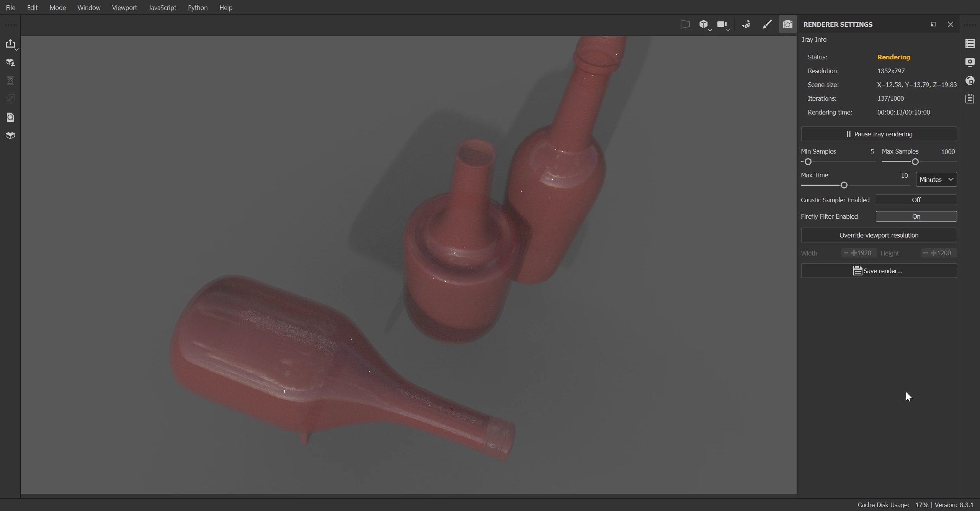The image size is (980, 511).
Task: Turn on the Caustic Sampler toggle
Action: (x=916, y=200)
